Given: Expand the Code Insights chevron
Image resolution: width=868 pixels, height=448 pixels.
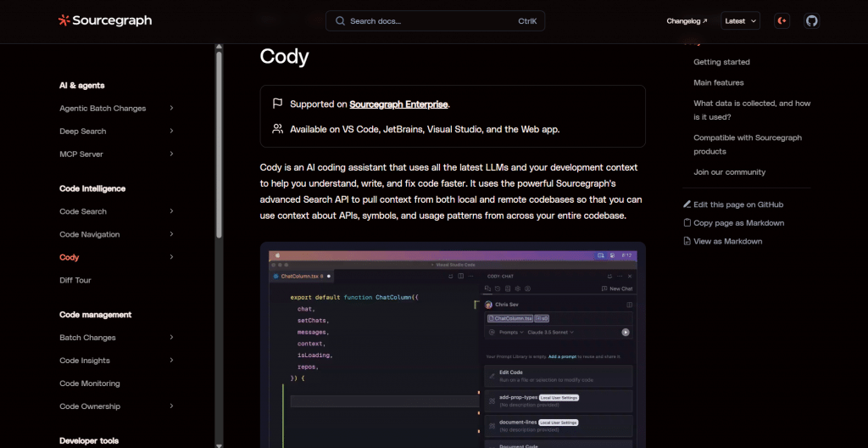Looking at the screenshot, I should tap(171, 360).
